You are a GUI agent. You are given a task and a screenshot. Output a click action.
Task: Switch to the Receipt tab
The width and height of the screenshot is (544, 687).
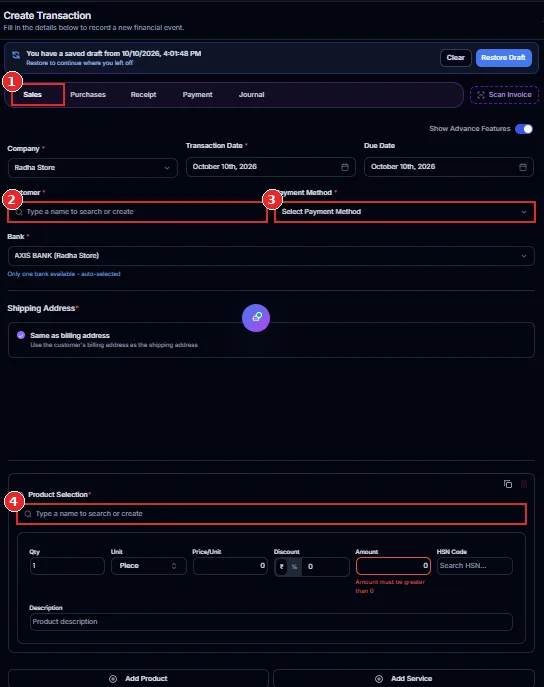(143, 95)
